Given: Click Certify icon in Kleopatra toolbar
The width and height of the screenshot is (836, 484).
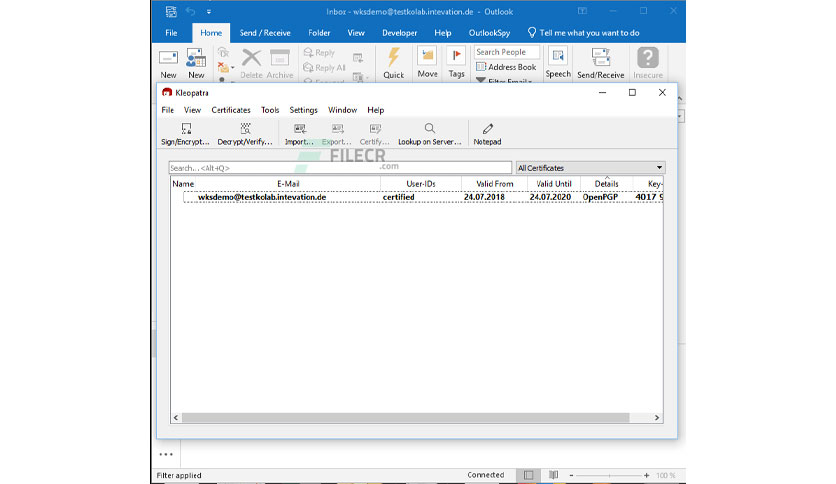Looking at the screenshot, I should (375, 128).
